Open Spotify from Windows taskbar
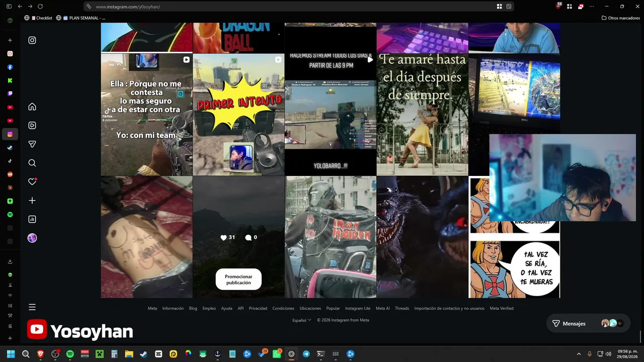Screen dimensions: 644x362 [x=70, y=354]
